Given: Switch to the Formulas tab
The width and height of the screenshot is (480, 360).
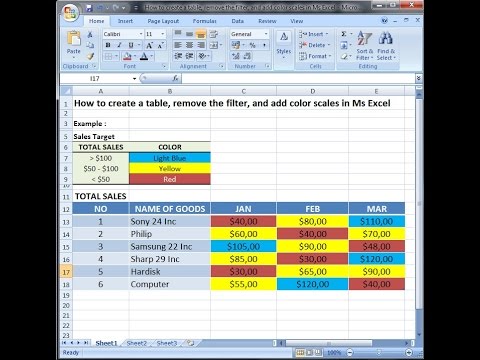Looking at the screenshot, I should [204, 21].
